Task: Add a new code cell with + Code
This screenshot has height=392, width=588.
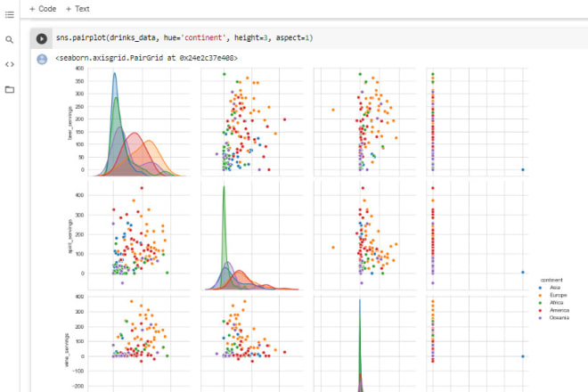Action: pos(43,8)
